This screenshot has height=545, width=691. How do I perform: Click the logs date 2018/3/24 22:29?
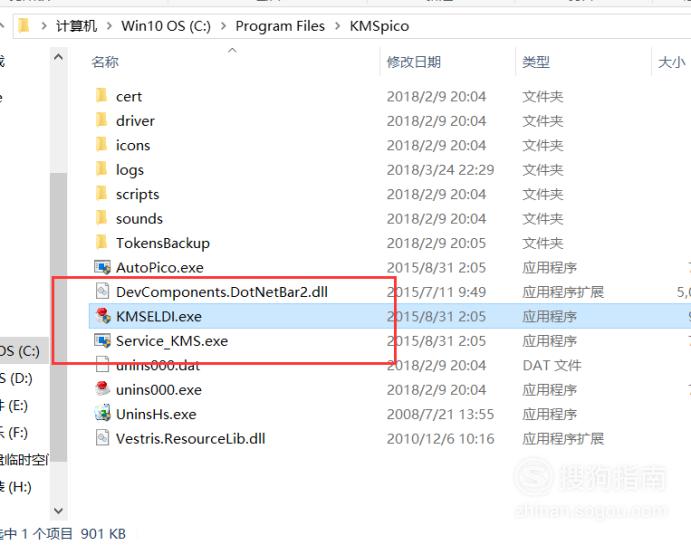[x=440, y=170]
